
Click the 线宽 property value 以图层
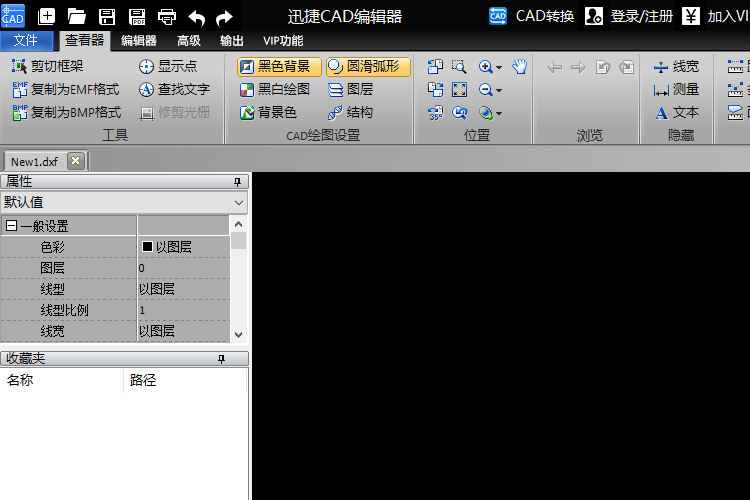184,331
